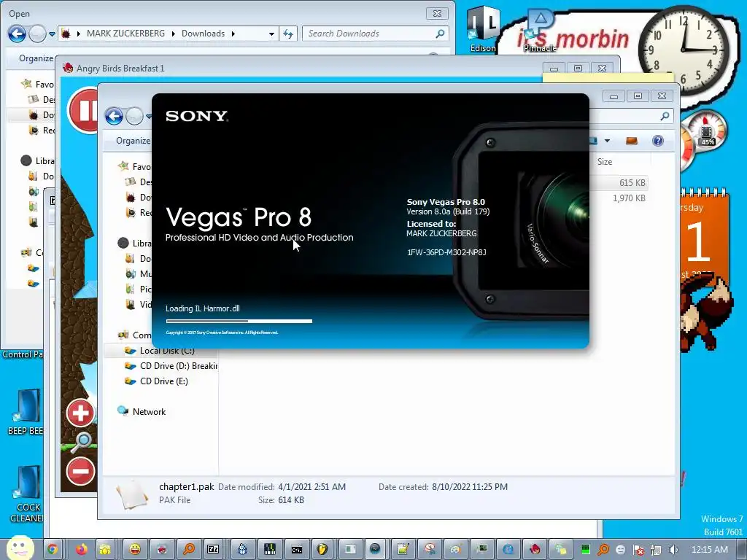Open Google Chrome from the taskbar
The width and height of the screenshot is (747, 560).
point(52,550)
